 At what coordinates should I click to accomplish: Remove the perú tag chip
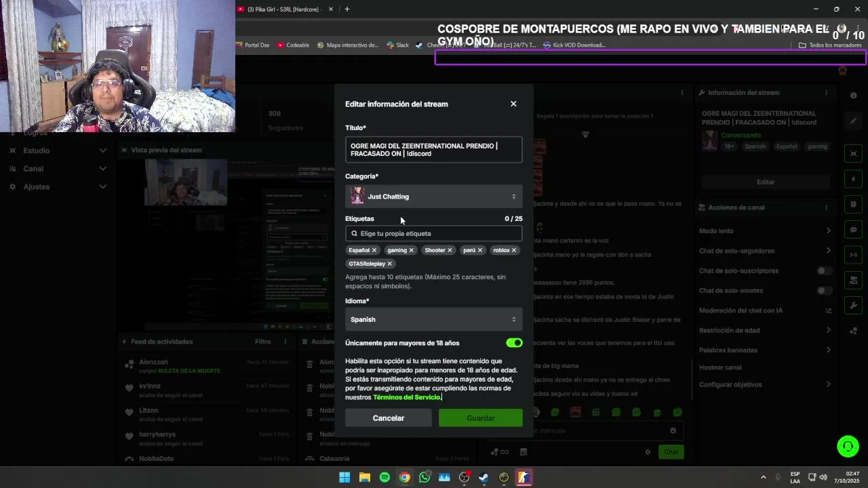(480, 250)
